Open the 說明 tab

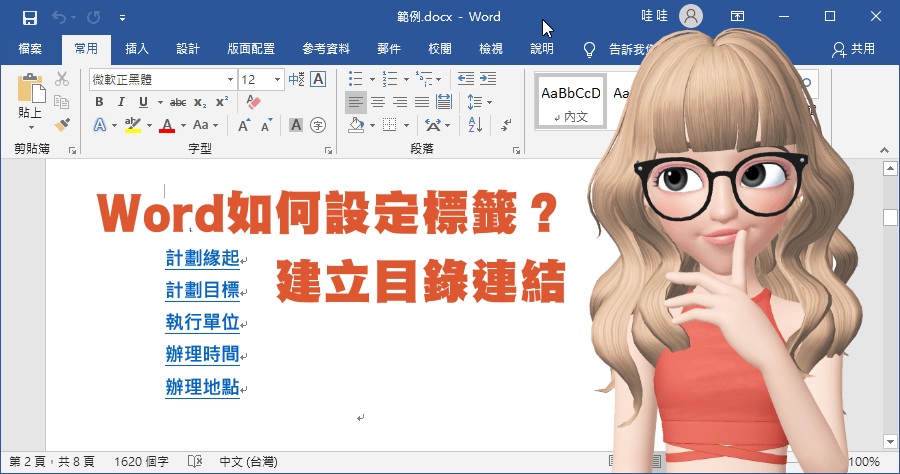pos(542,49)
